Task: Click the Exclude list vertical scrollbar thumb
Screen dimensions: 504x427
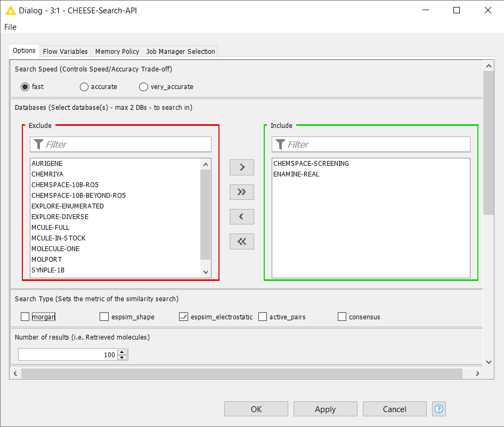Action: [206, 214]
